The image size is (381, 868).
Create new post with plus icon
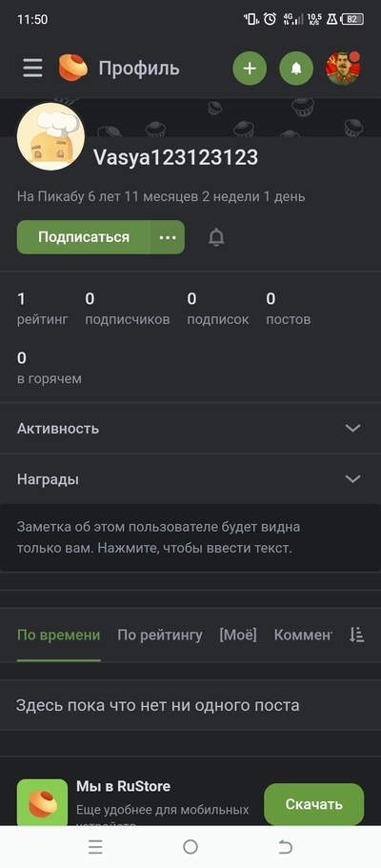[250, 68]
